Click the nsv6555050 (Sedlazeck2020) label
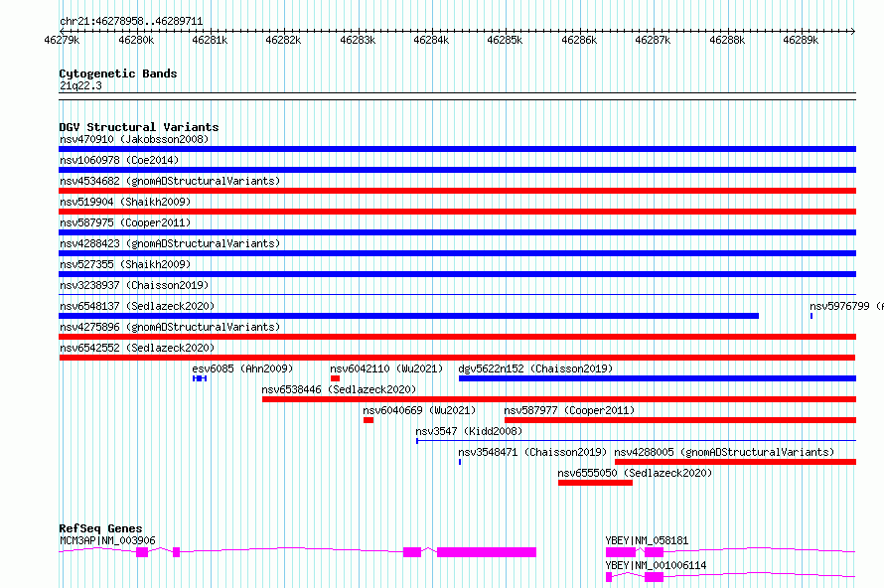The width and height of the screenshot is (884, 588). (635, 473)
